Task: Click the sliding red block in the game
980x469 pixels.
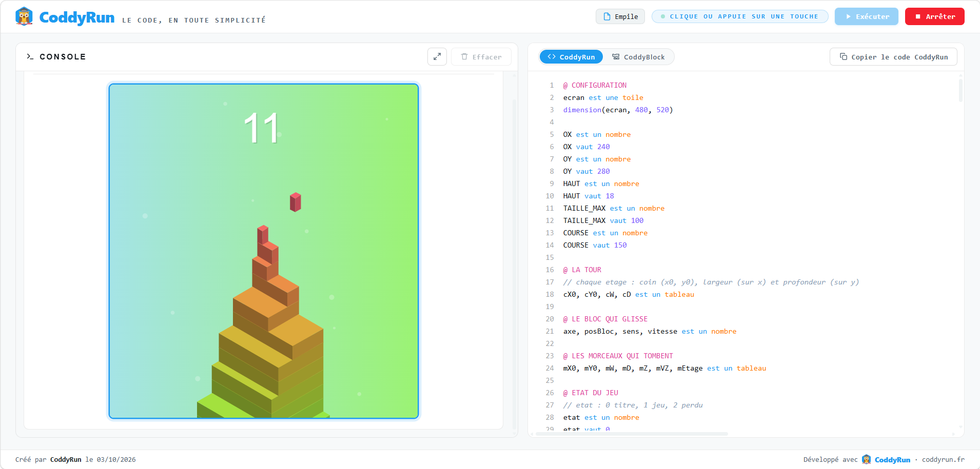Action: click(x=295, y=202)
